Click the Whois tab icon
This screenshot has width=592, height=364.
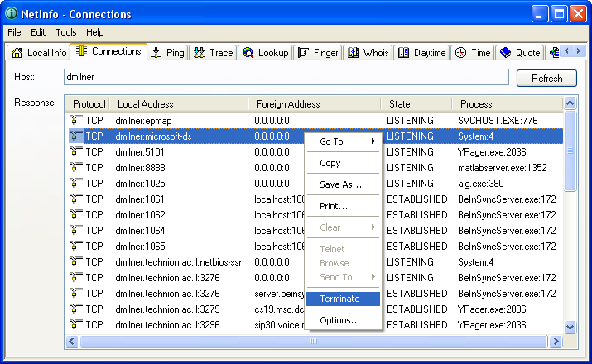click(x=354, y=53)
